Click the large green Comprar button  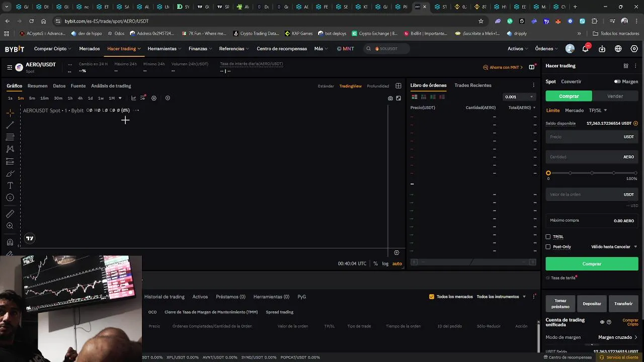coord(592,263)
